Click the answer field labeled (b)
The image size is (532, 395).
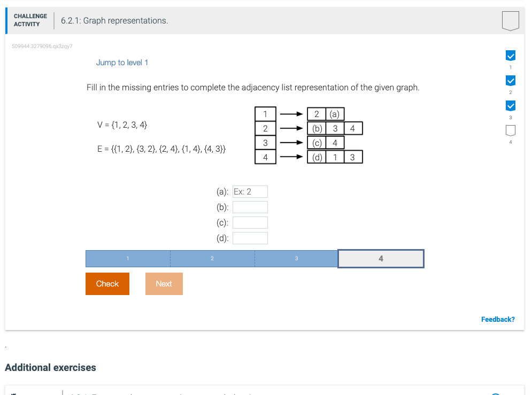pos(250,207)
